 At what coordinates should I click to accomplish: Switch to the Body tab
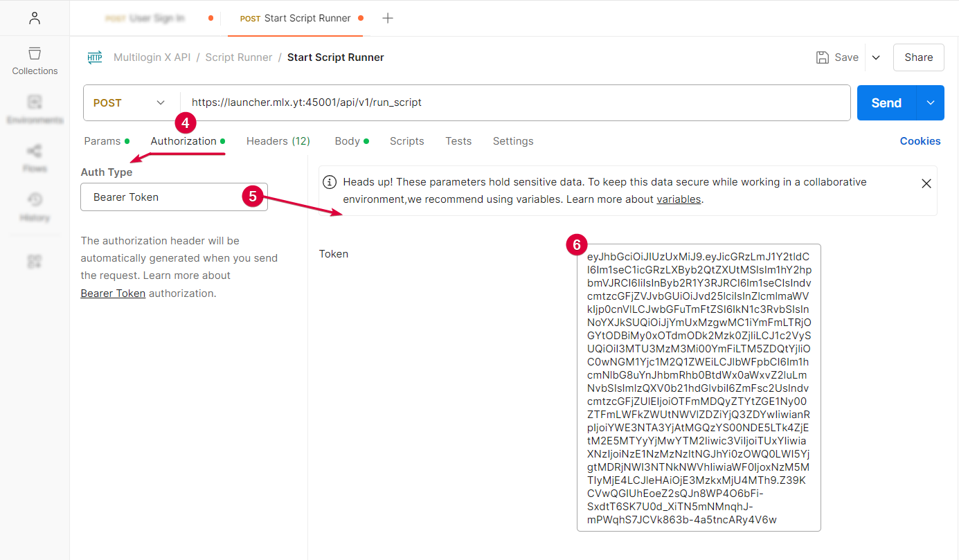point(346,141)
